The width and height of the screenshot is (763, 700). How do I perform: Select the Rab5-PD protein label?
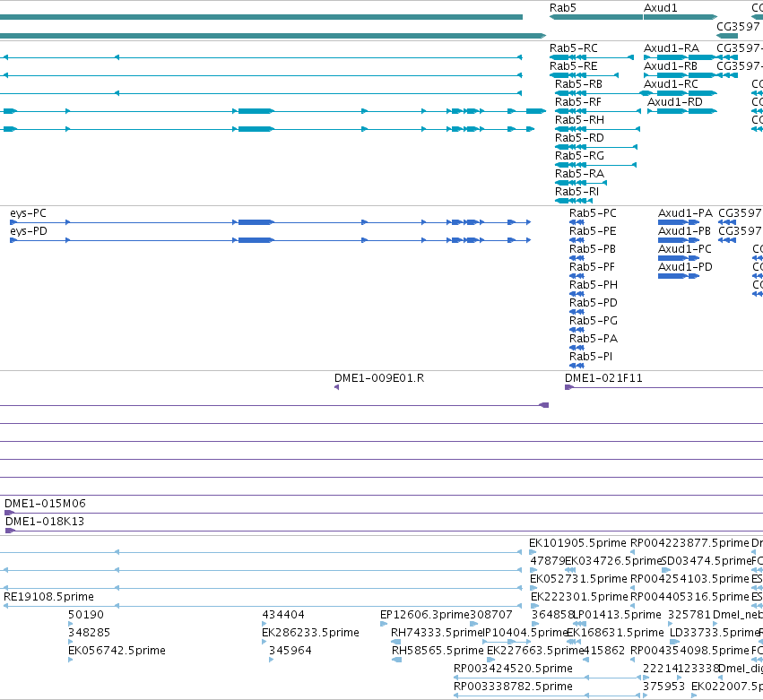click(594, 303)
